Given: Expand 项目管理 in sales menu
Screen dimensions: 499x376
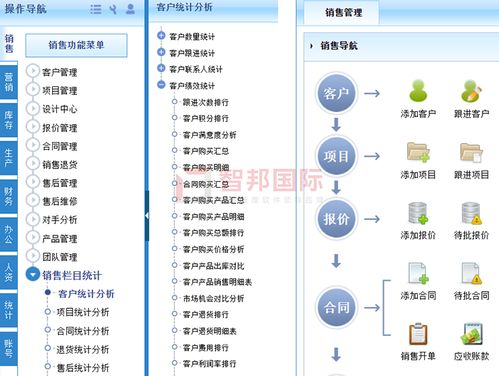Looking at the screenshot, I should [33, 89].
